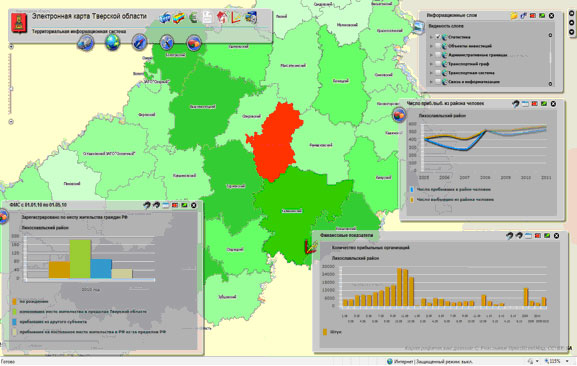Click the compass navigation icon
Viewport: 577px width, 366px height.
pyautogui.click(x=139, y=42)
